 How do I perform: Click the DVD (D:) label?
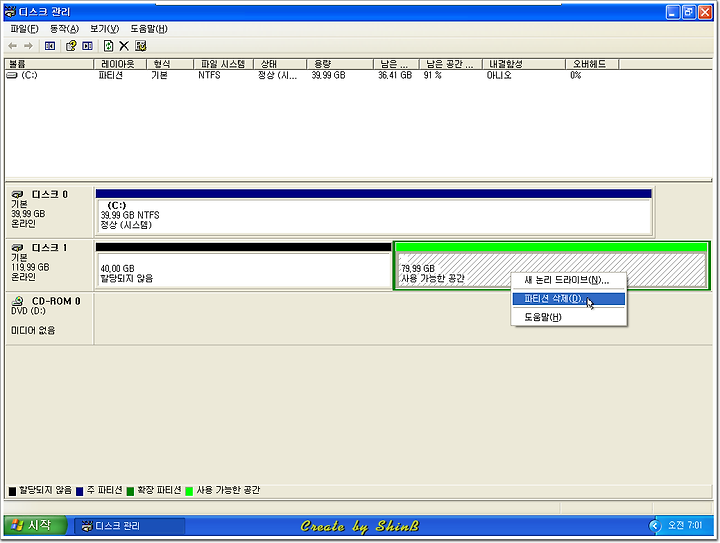(28, 311)
